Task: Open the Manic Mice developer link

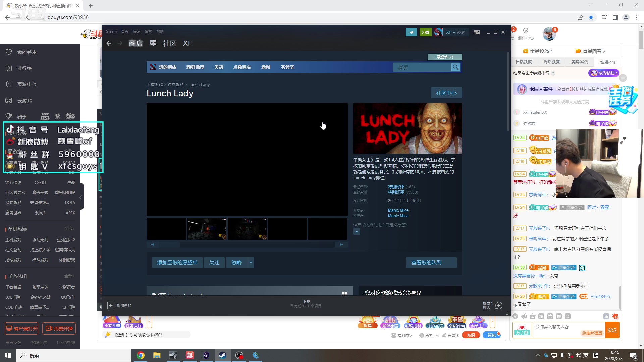Action: coord(398,210)
